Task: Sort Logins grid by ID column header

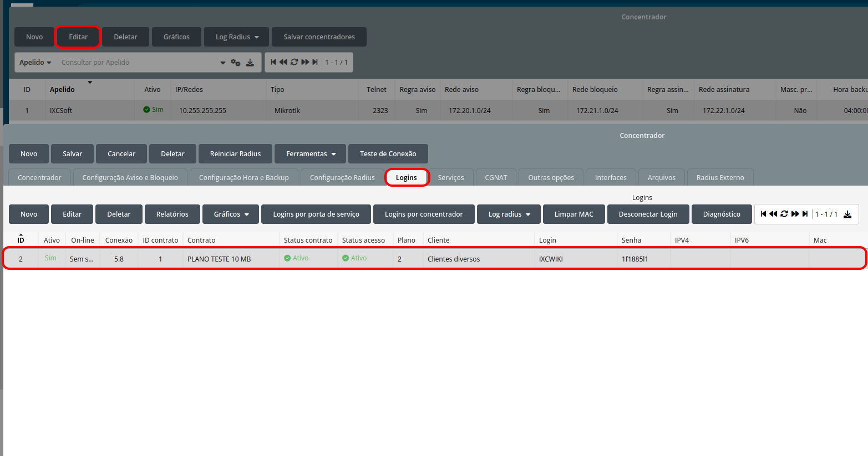Action: pyautogui.click(x=21, y=240)
